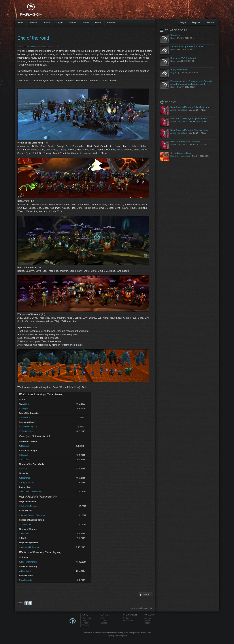Click the Register button
234x644 pixels.
click(x=196, y=22)
